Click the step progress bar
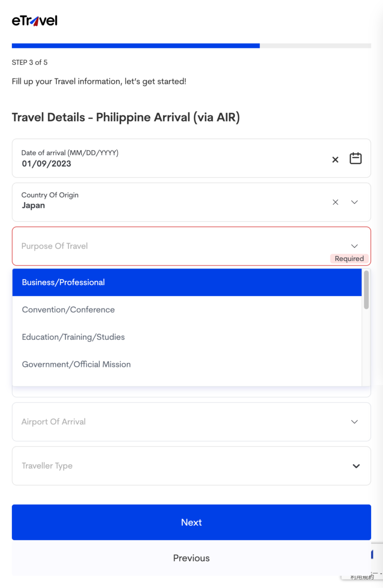Viewport: 383px width, 588px height. point(191,45)
